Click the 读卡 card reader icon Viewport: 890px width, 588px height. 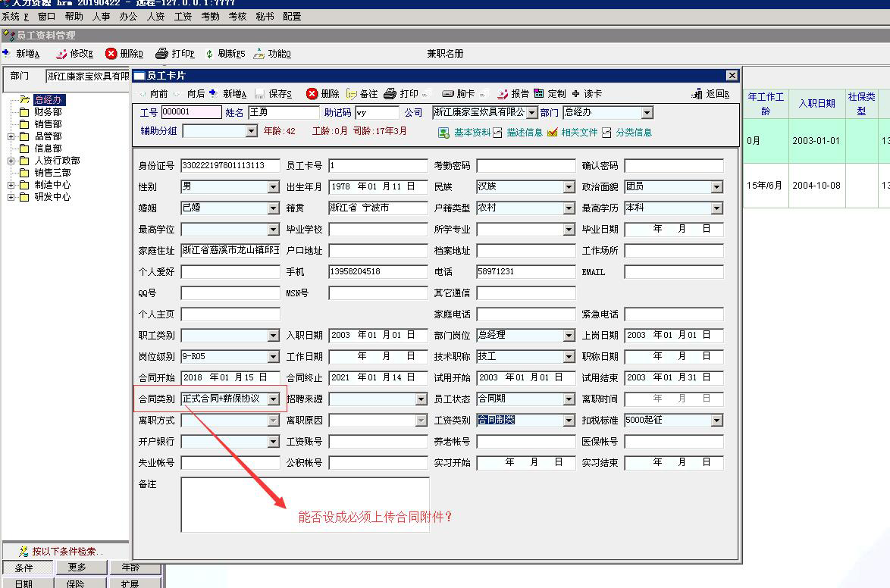click(576, 94)
